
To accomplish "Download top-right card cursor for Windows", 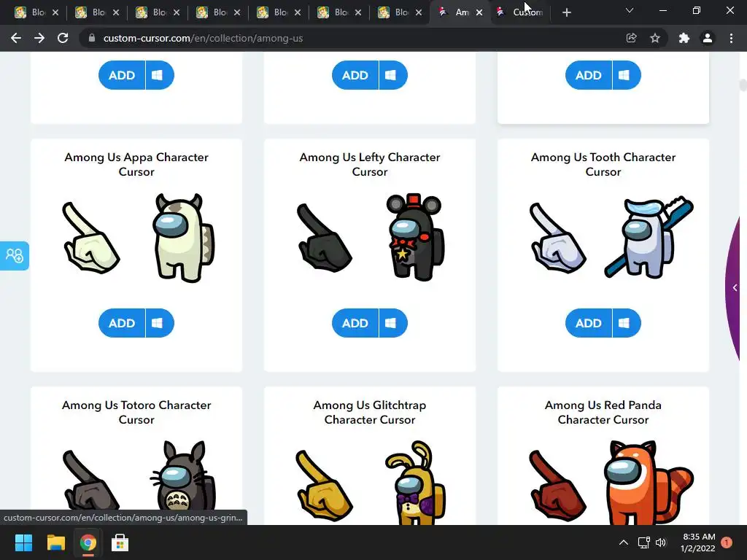I will tap(627, 75).
